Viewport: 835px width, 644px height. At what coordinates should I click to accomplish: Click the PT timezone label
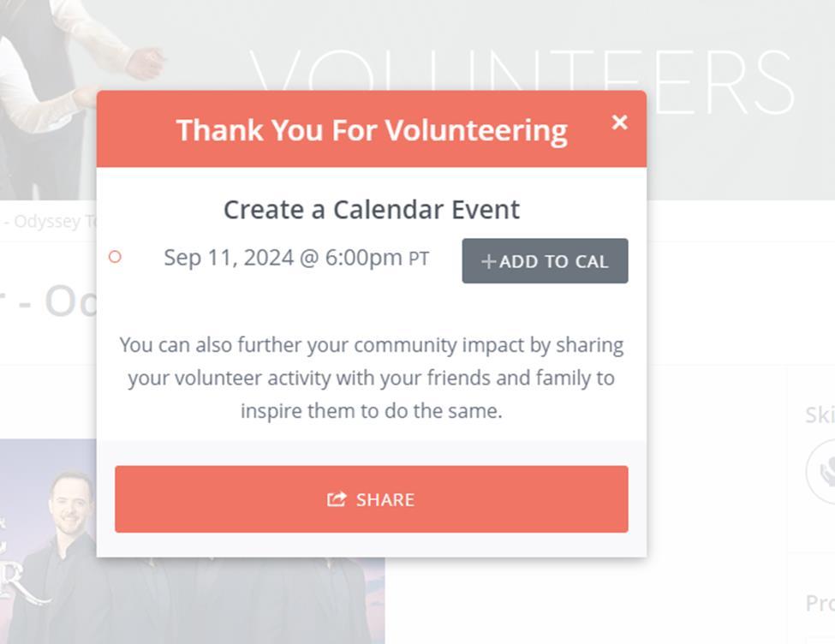(419, 259)
